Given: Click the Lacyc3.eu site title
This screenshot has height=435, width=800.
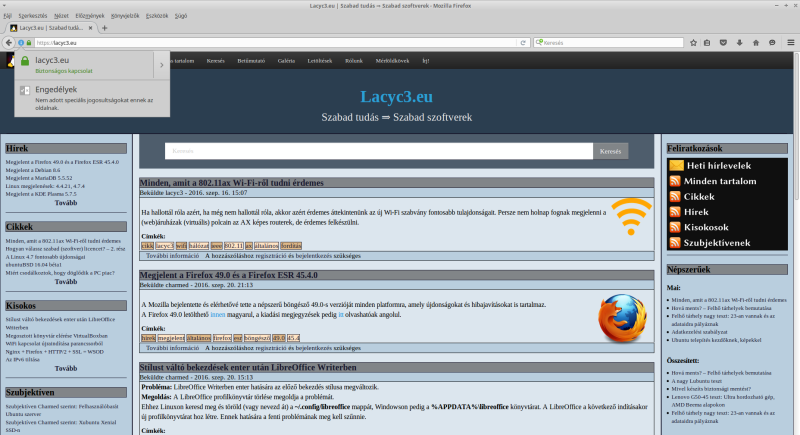Looking at the screenshot, I should point(396,96).
